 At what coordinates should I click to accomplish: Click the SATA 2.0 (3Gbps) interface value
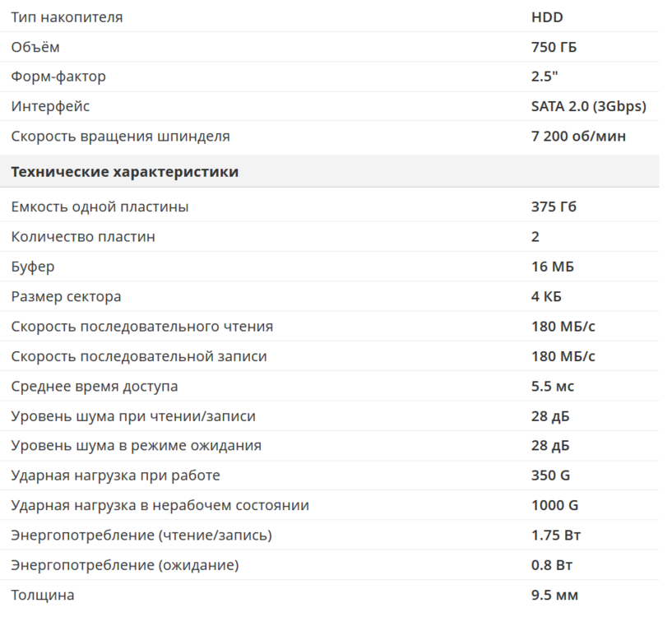588,106
